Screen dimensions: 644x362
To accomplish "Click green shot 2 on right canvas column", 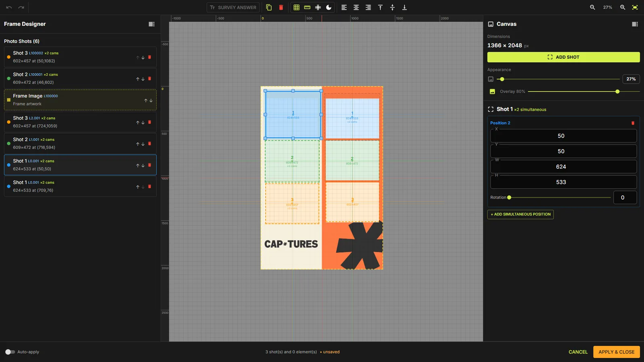I will (352, 160).
